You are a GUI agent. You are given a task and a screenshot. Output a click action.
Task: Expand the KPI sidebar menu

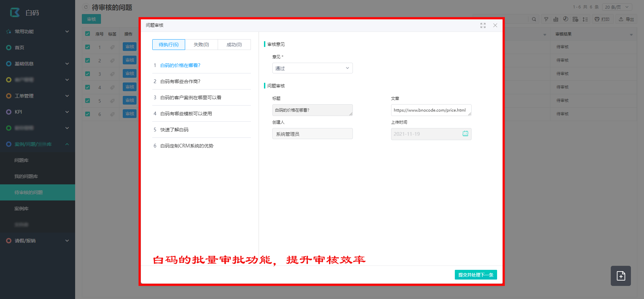point(38,112)
